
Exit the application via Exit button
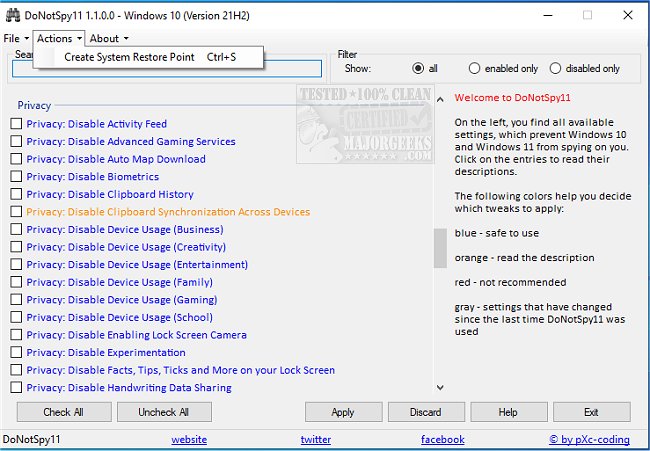tap(592, 412)
